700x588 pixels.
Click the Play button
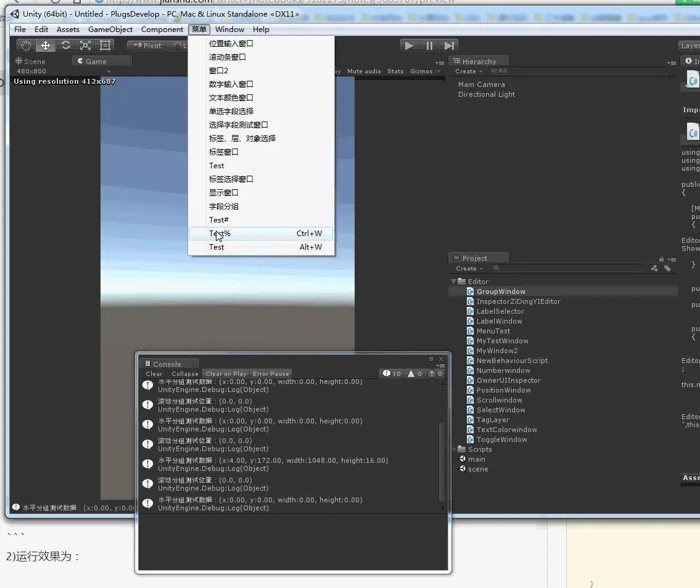click(409, 46)
